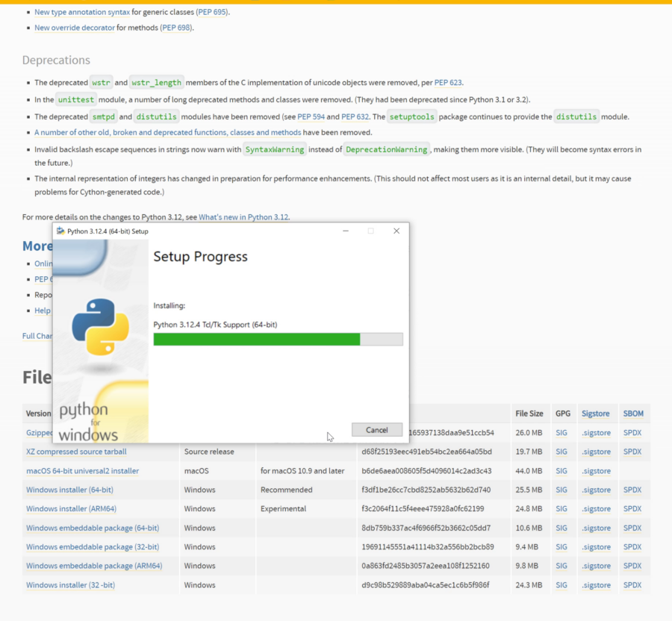Open SIG for Windows installer (64-bit)

pos(561,490)
